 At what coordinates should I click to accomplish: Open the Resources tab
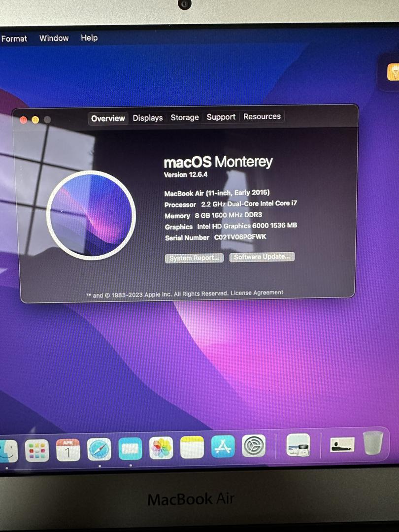262,116
